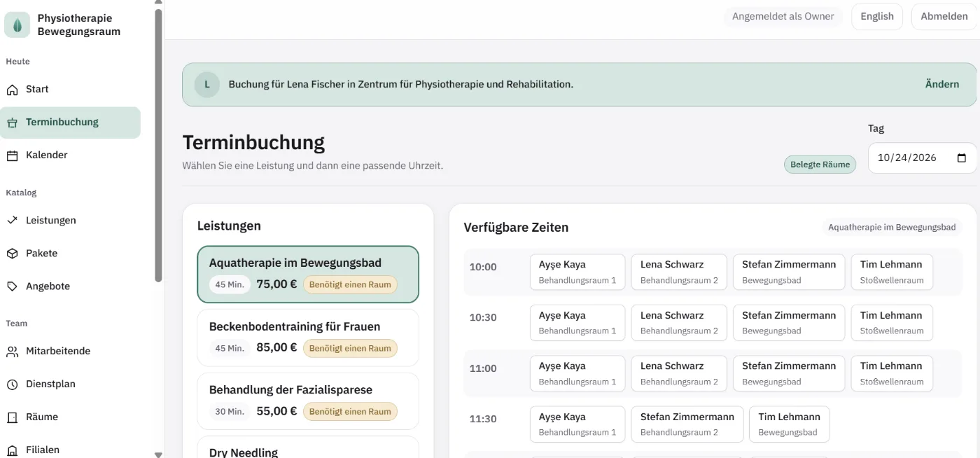Book 11:00 with Tim Lehmann

[892, 373]
